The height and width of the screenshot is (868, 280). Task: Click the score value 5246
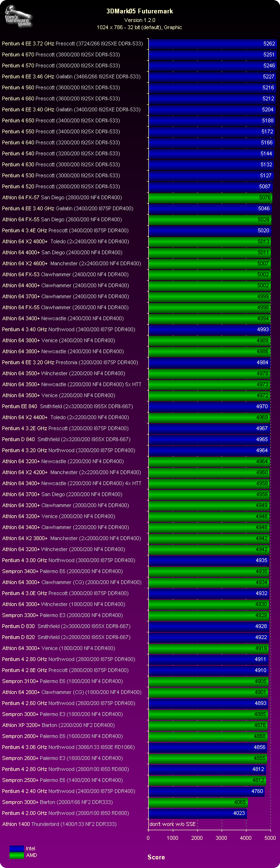click(269, 65)
